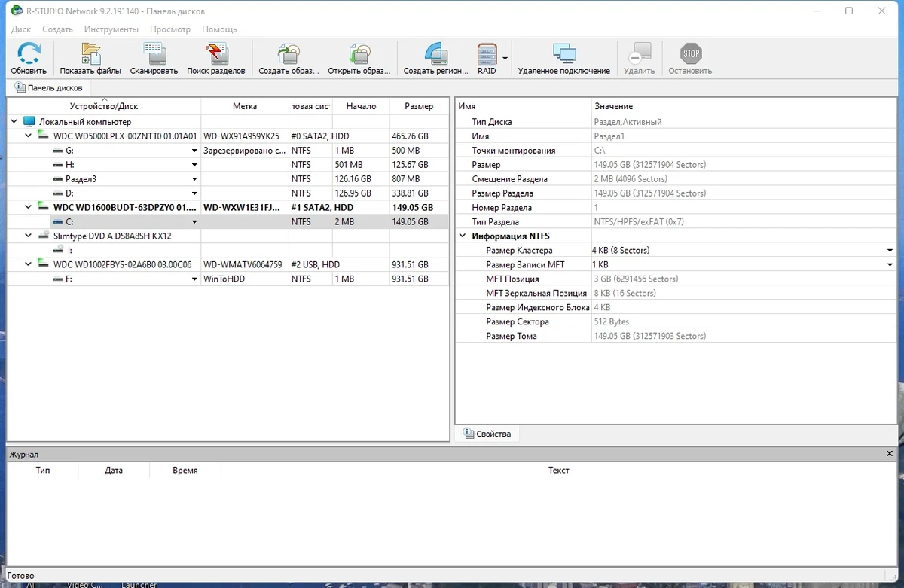The width and height of the screenshot is (904, 588).
Task: Sort by Устройство/Диск column header
Action: 104,106
